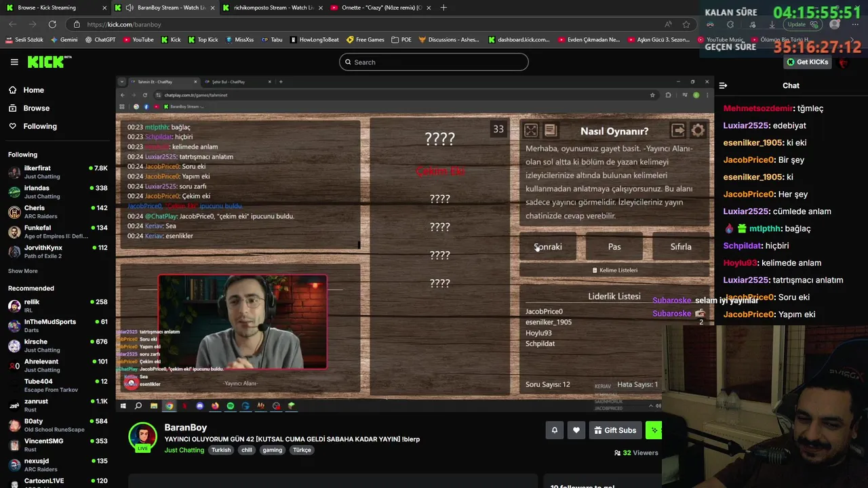The width and height of the screenshot is (868, 488).
Task: Click the Discord taskbar icon in stream
Action: click(199, 406)
